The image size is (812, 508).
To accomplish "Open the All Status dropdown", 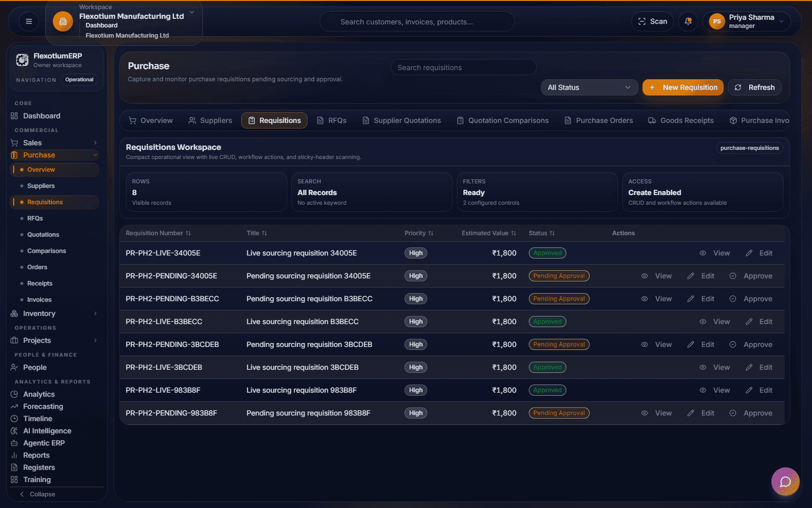I will (x=589, y=87).
